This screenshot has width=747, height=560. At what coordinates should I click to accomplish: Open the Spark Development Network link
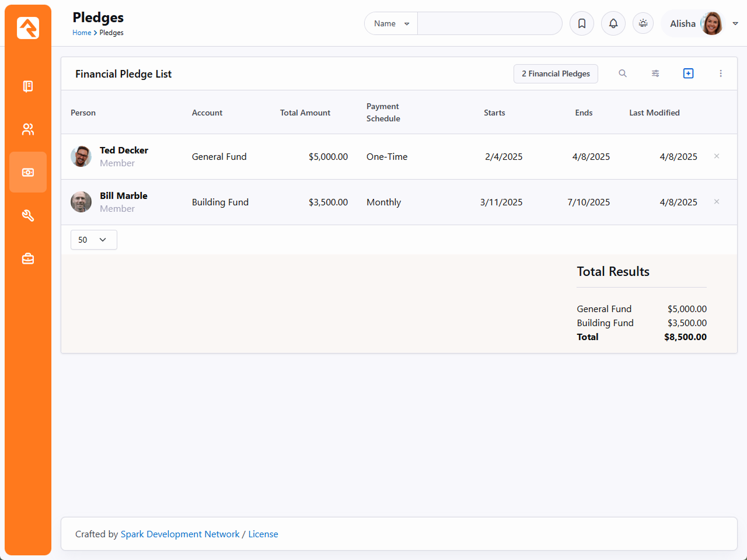[180, 534]
